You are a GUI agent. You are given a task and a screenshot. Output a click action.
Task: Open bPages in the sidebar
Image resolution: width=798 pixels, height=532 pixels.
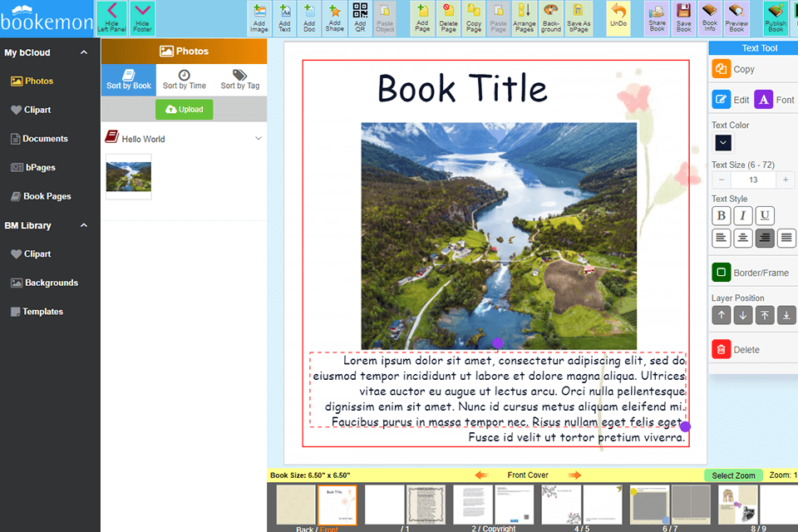point(33,167)
